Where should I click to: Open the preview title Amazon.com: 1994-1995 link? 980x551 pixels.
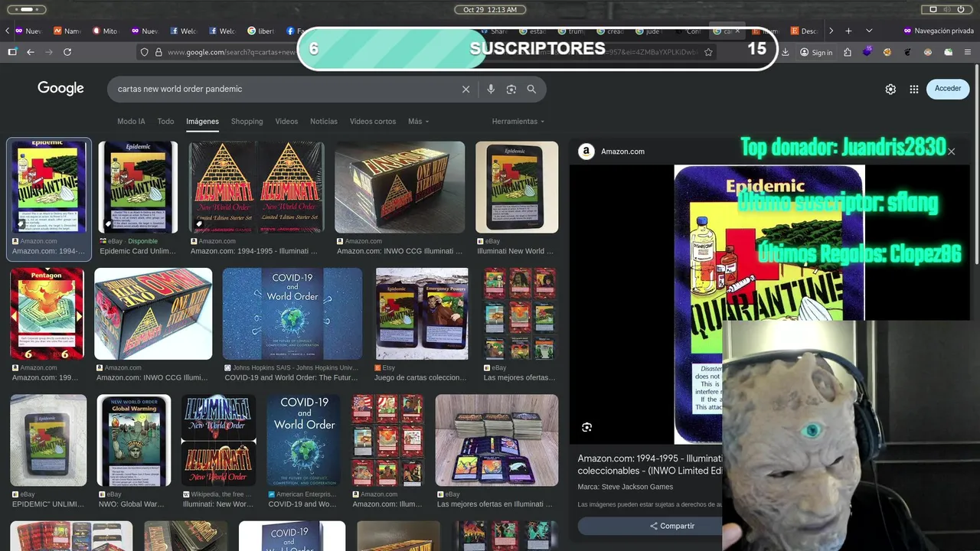[x=650, y=465]
